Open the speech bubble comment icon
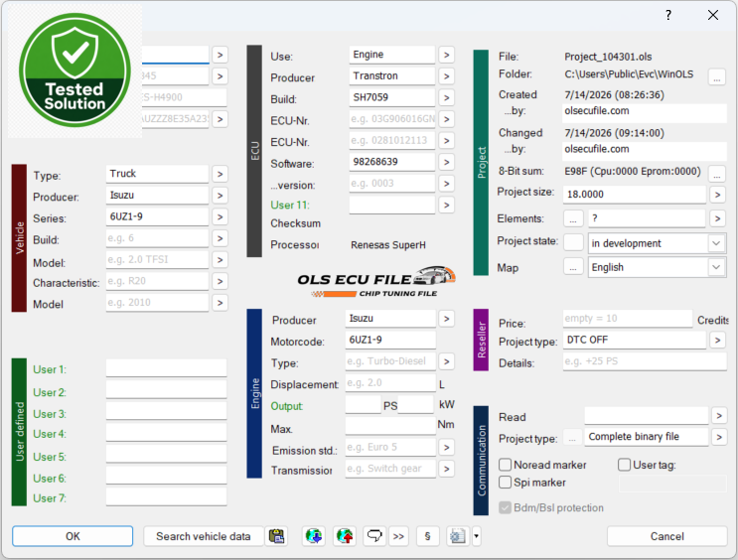This screenshot has height=560, width=738. [x=374, y=536]
